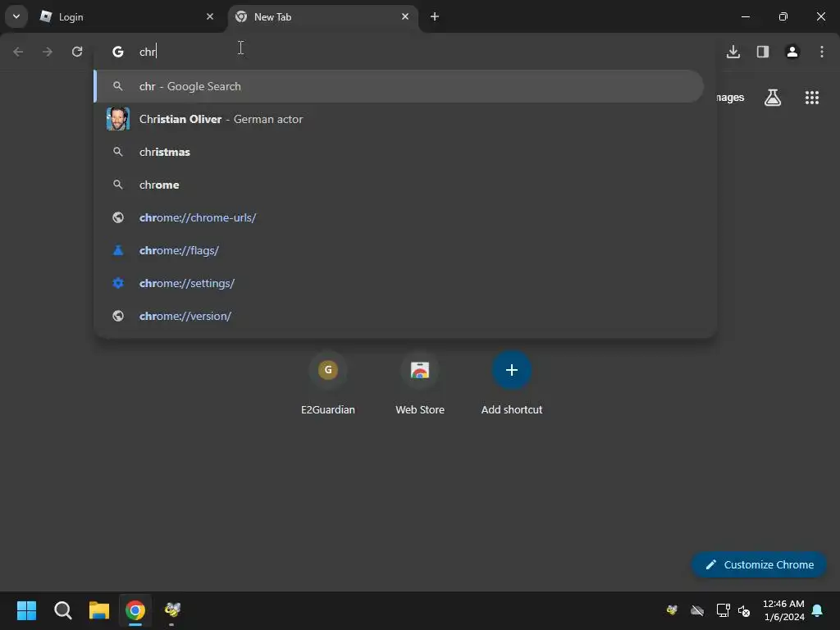
Task: Click the flask icon beside chrome://flags/
Action: pyautogui.click(x=118, y=250)
